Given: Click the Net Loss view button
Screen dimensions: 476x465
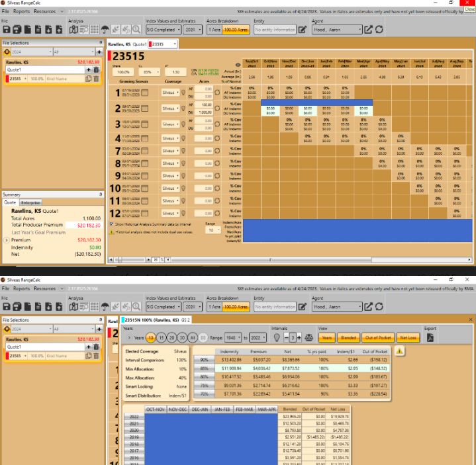Looking at the screenshot, I should tap(406, 337).
